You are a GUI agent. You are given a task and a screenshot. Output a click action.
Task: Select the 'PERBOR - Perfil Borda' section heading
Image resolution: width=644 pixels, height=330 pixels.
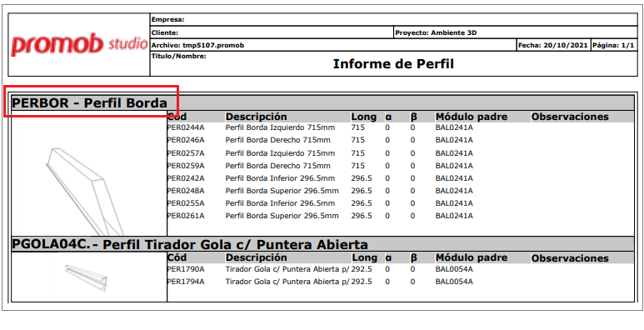point(89,102)
